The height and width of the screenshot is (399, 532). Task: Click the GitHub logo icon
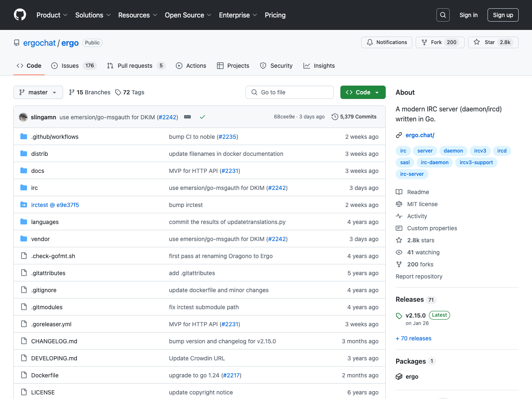20,15
